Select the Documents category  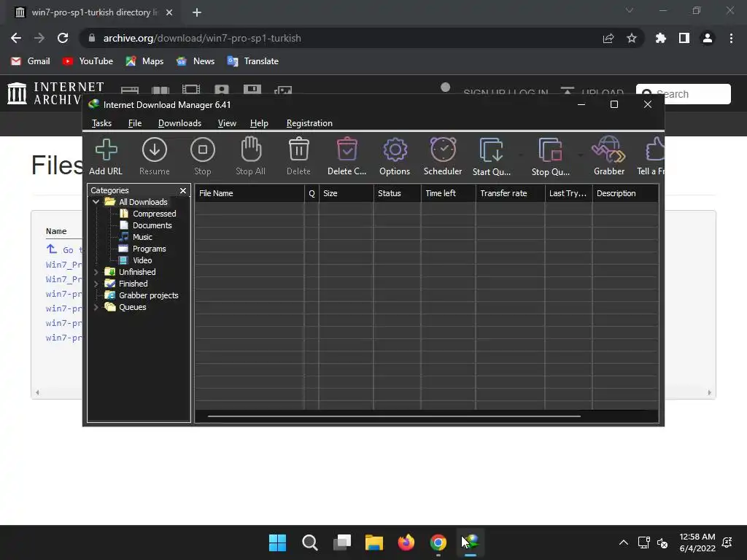(152, 225)
